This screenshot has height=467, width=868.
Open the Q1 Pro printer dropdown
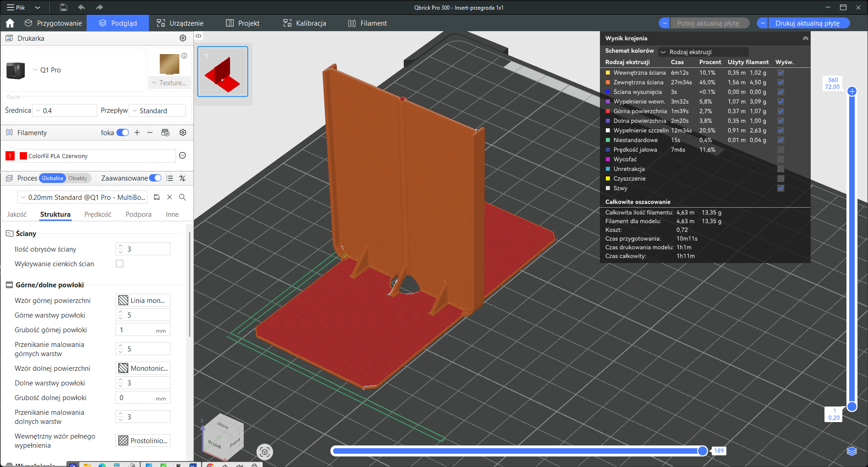(35, 70)
